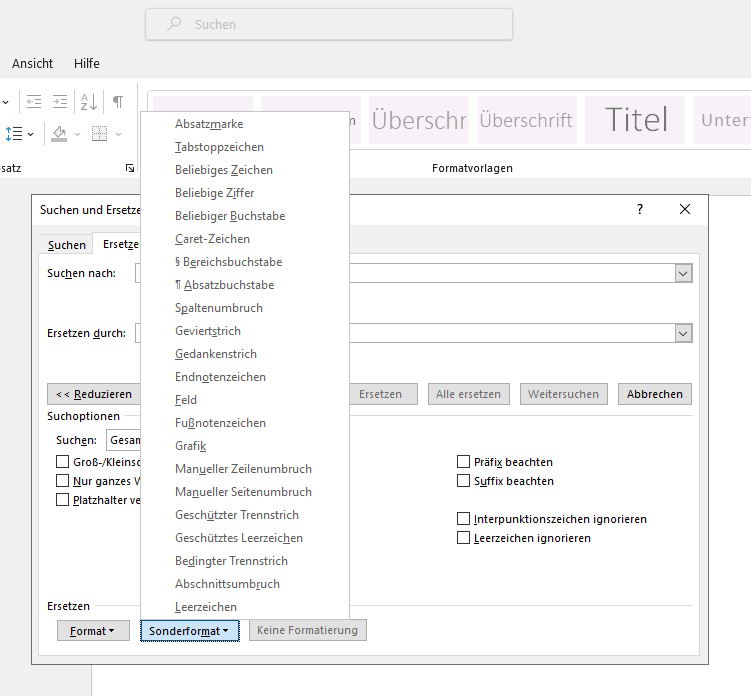Select Fußnotenzeichen menu item
Image resolution: width=751 pixels, height=696 pixels.
(245, 423)
